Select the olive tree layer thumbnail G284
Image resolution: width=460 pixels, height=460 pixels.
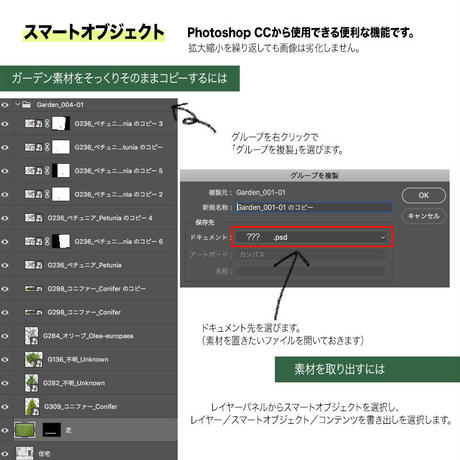point(32,336)
